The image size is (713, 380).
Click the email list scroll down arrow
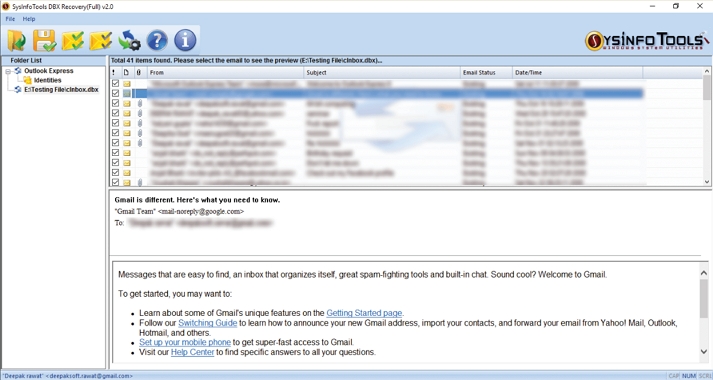click(x=707, y=181)
